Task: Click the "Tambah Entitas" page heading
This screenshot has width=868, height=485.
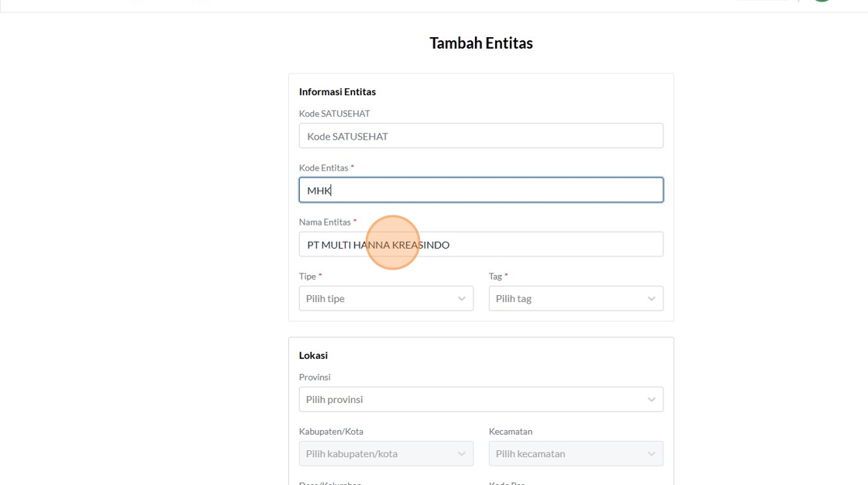Action: pos(481,43)
